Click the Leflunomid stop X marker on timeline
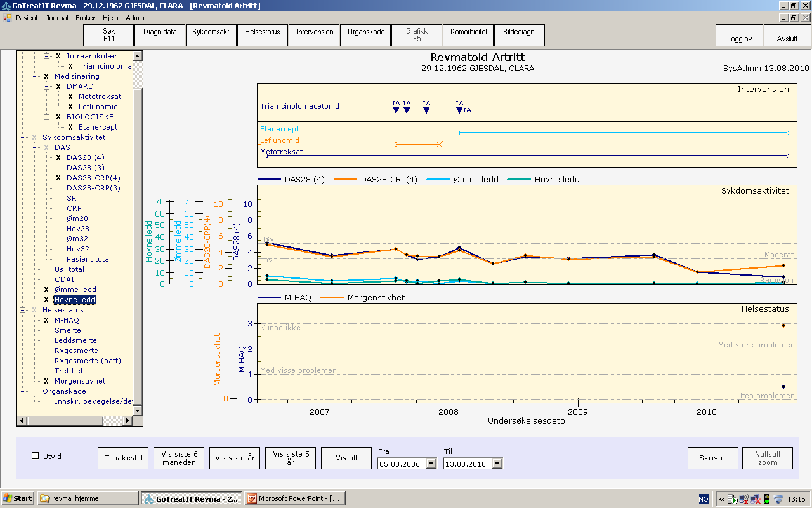Viewport: 812px width, 508px height. tap(439, 145)
